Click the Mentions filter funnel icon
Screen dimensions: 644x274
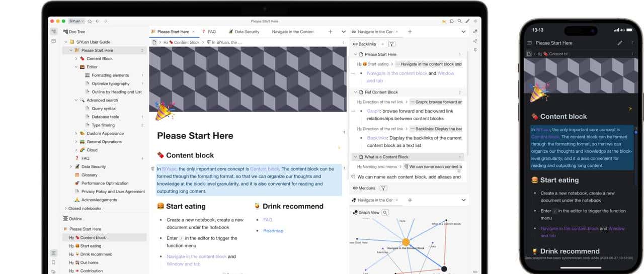[x=383, y=188]
